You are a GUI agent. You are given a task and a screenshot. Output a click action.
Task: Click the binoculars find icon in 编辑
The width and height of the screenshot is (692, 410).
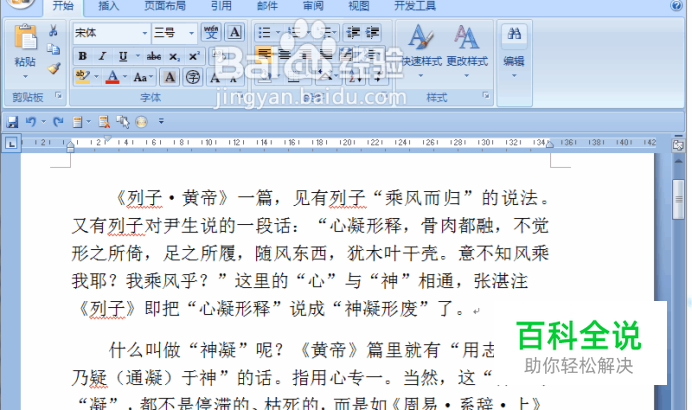pos(514,34)
